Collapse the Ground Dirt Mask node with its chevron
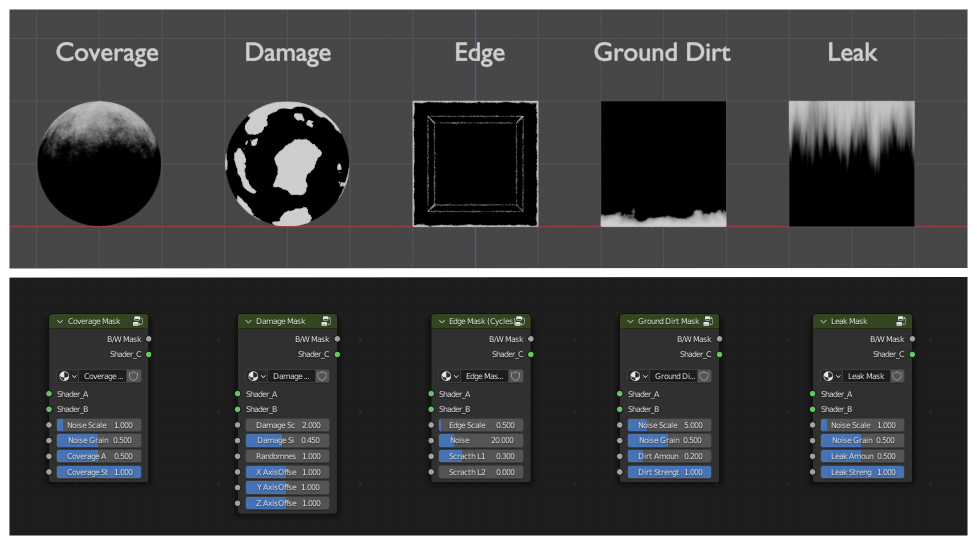 pyautogui.click(x=630, y=321)
